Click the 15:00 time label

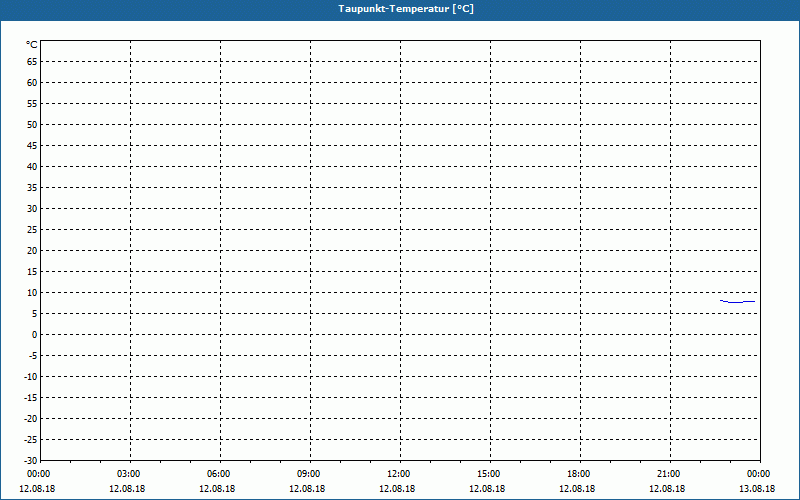488,474
